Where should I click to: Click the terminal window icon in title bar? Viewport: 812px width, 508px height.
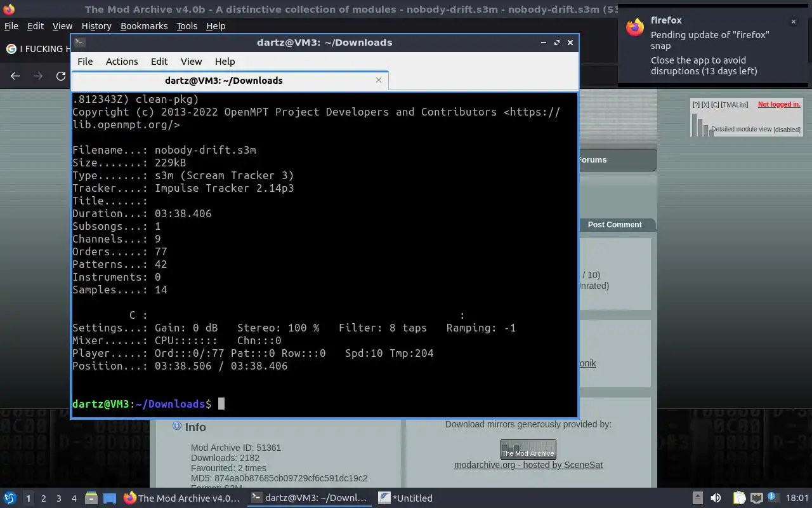[79, 43]
